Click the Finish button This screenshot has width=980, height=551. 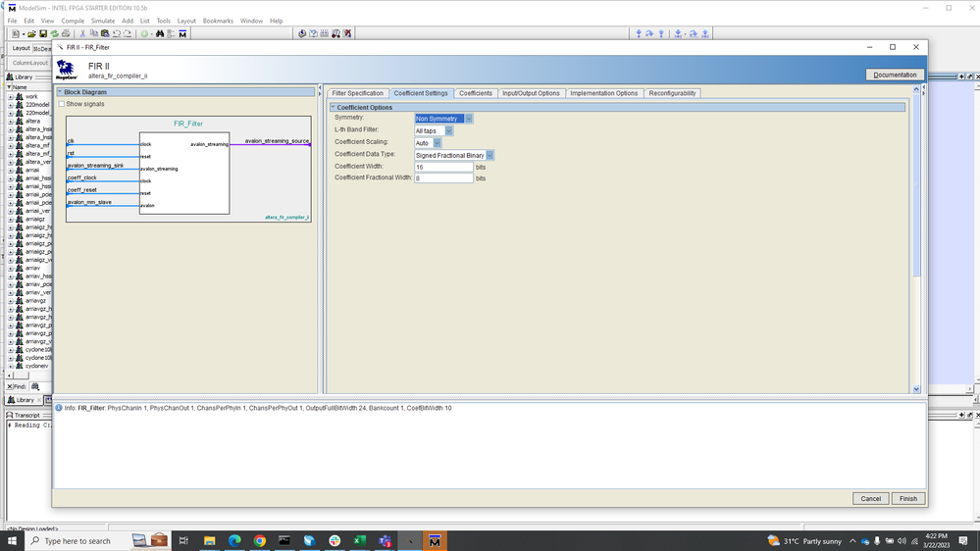[908, 498]
